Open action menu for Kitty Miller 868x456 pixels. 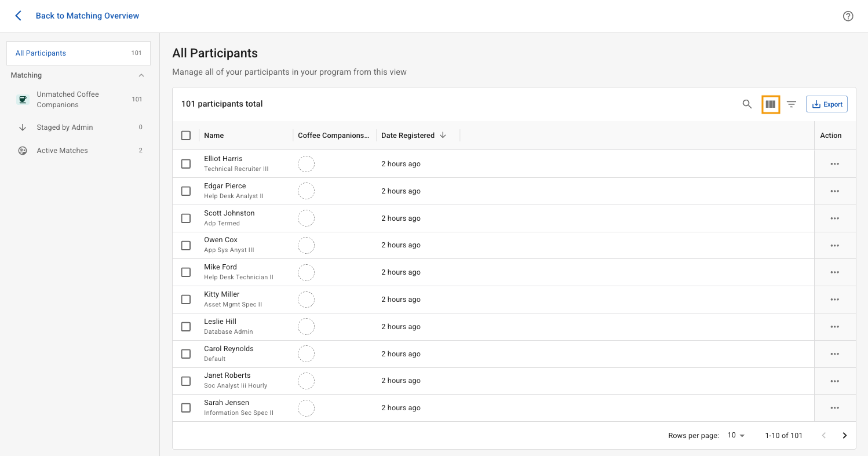(834, 300)
